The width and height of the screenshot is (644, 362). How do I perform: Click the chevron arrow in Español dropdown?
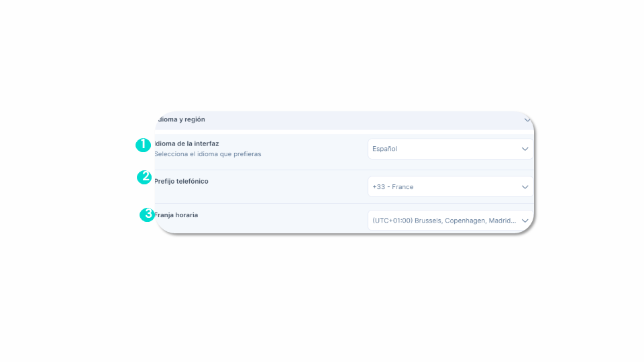coord(525,149)
